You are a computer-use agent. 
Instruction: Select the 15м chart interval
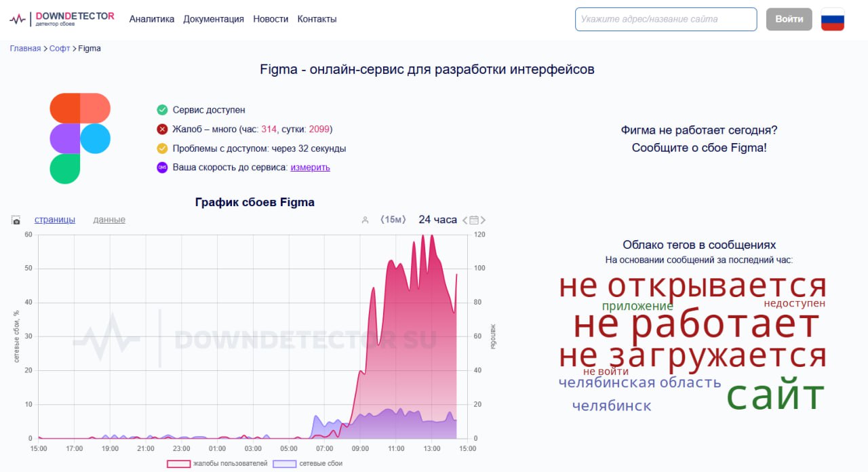(x=393, y=220)
